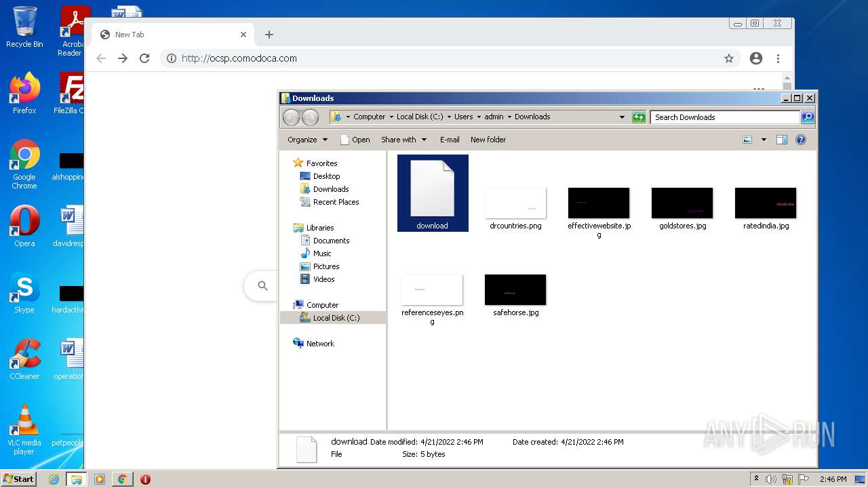The image size is (868, 488).
Task: Click the Search Downloads field
Action: coord(725,117)
